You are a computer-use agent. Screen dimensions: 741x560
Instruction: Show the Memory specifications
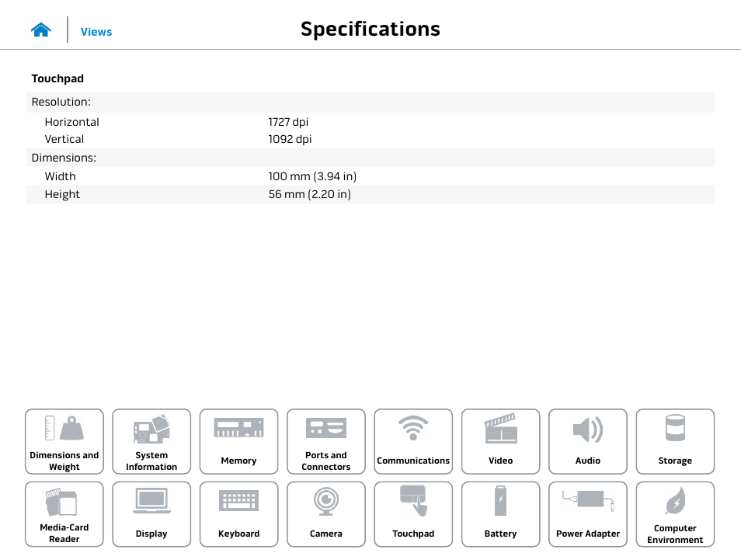pos(238,441)
